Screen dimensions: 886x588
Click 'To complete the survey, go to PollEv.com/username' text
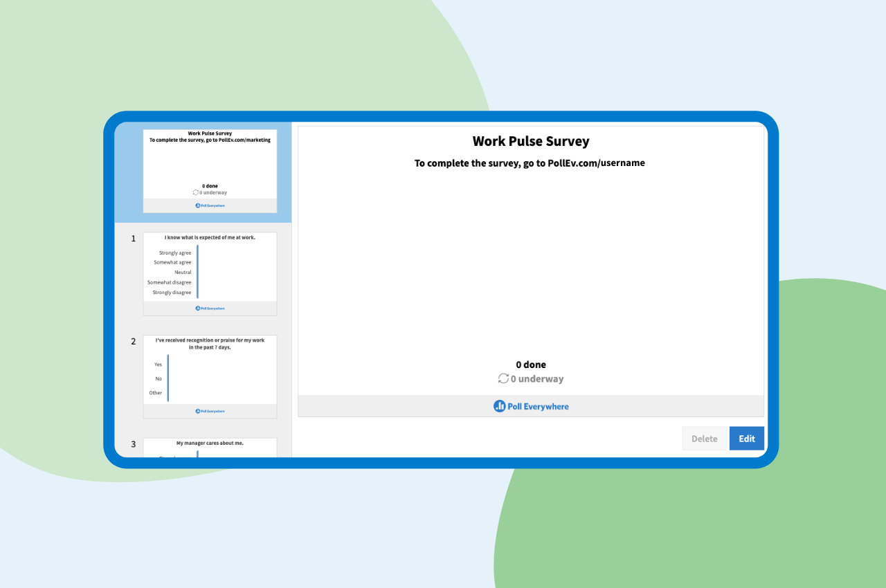[x=530, y=163]
